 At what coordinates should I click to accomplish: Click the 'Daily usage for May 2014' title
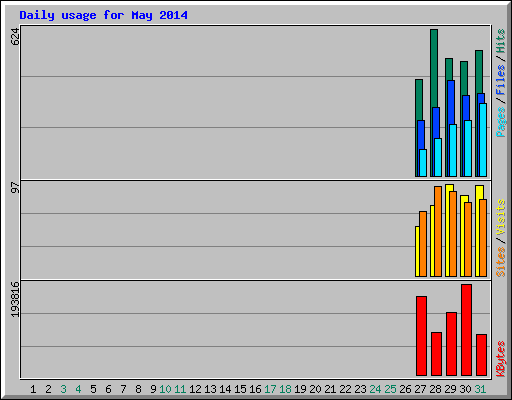click(103, 15)
